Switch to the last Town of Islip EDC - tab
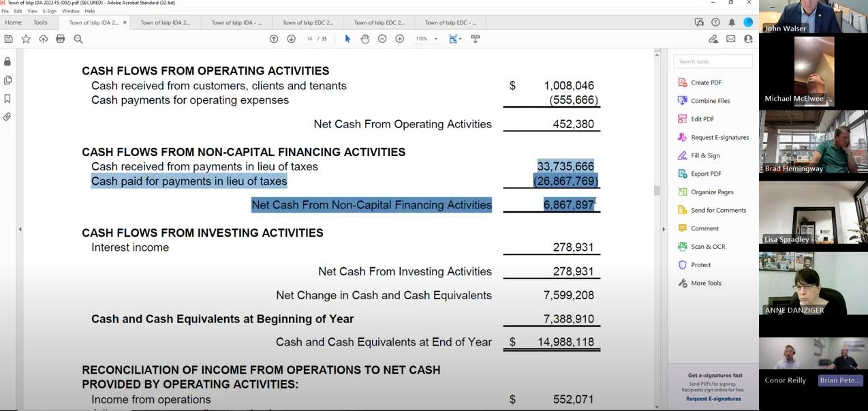Image resolution: width=868 pixels, height=411 pixels. tap(450, 22)
